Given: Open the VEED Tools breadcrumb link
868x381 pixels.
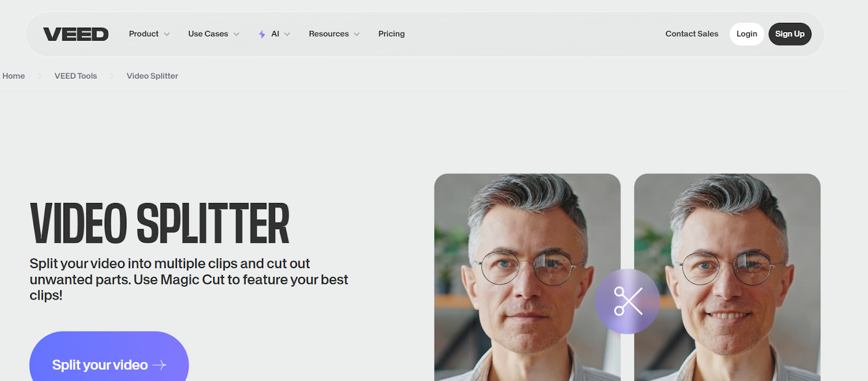Looking at the screenshot, I should [x=76, y=76].
